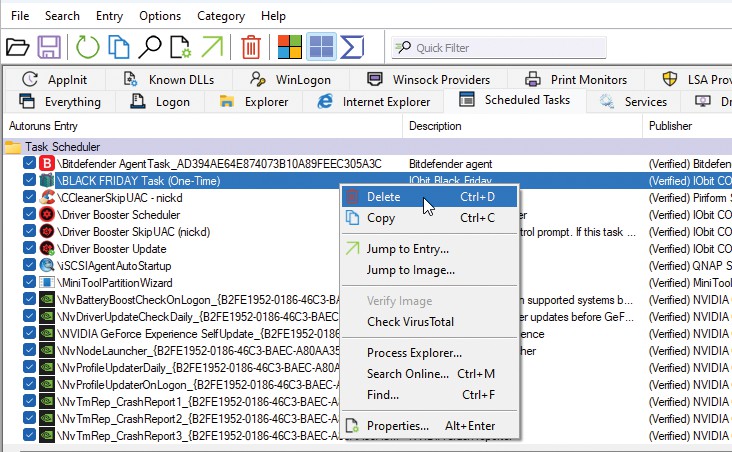Disable the Driver Booster Scheduler checkbox

pos(29,214)
